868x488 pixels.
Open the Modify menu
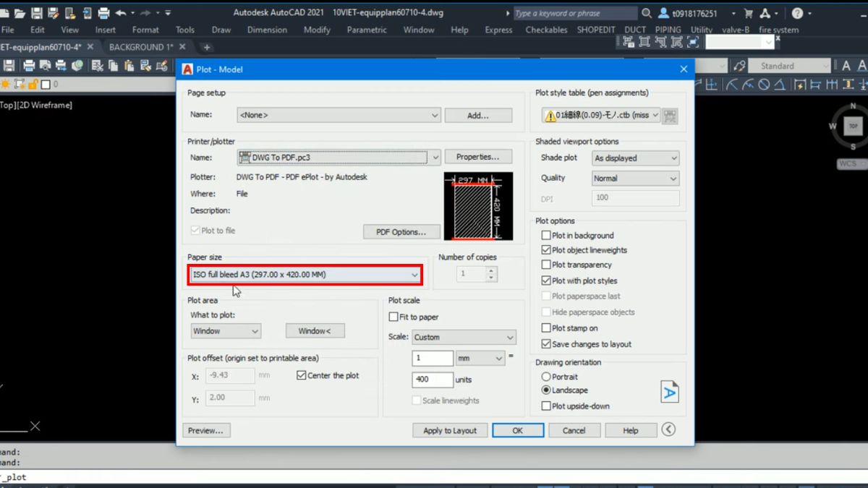click(x=317, y=30)
